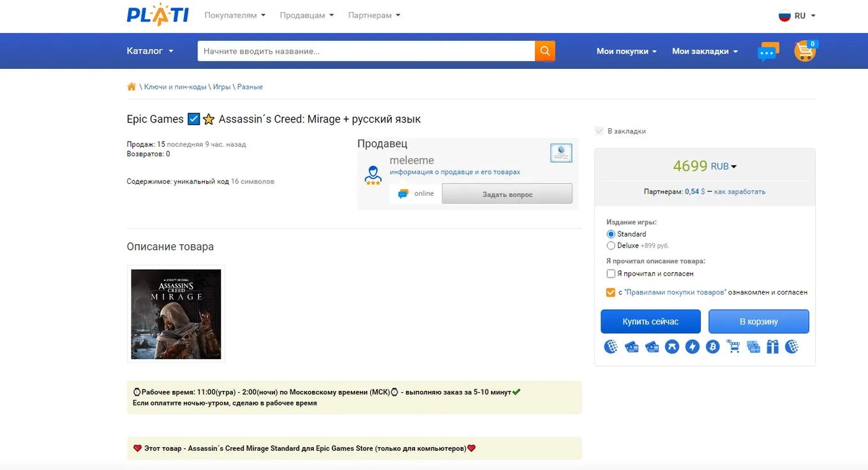868x470 pixels.
Task: Go to the Разные breadcrumb
Action: (250, 87)
